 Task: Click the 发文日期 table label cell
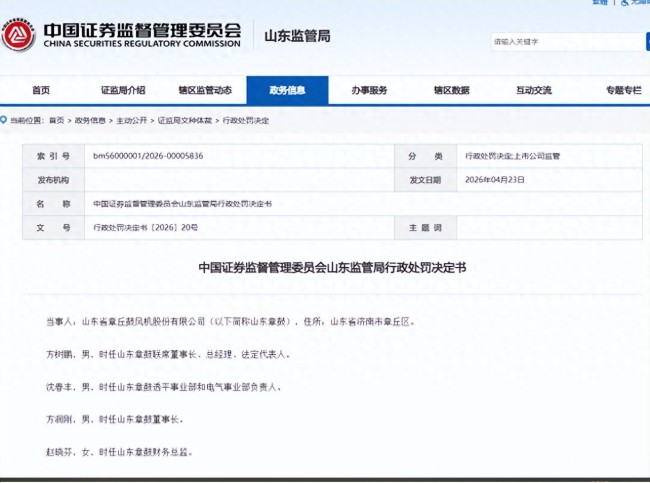[x=425, y=180]
